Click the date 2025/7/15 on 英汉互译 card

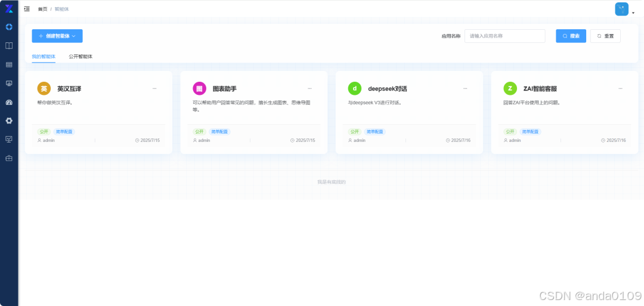(x=150, y=140)
